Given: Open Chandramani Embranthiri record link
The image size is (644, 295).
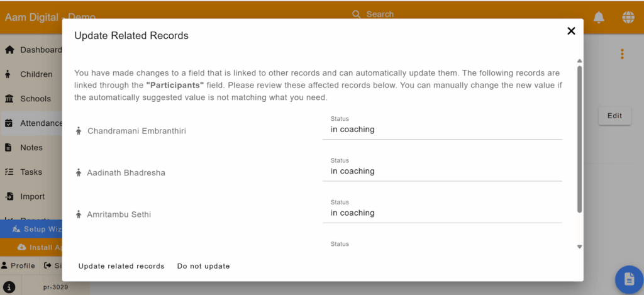Looking at the screenshot, I should (136, 131).
